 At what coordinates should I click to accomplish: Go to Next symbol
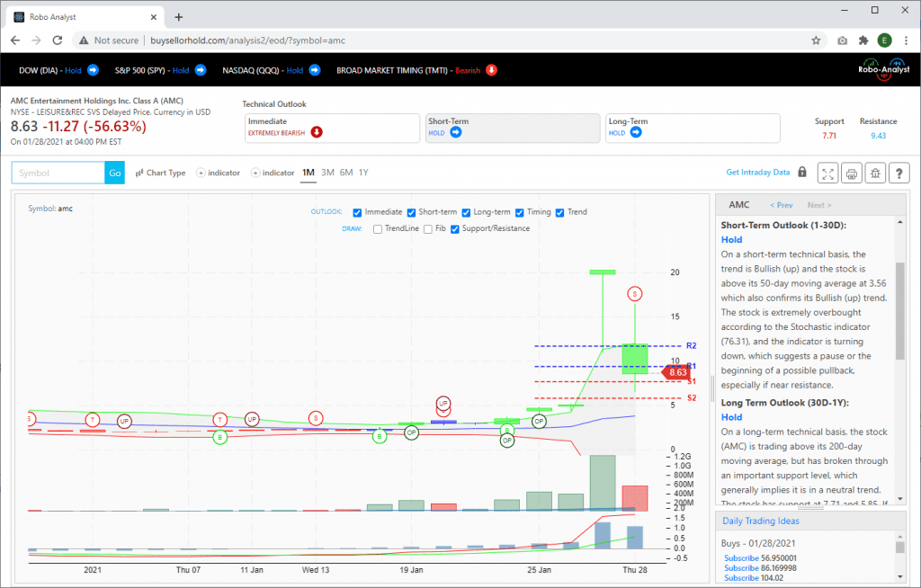click(x=818, y=205)
